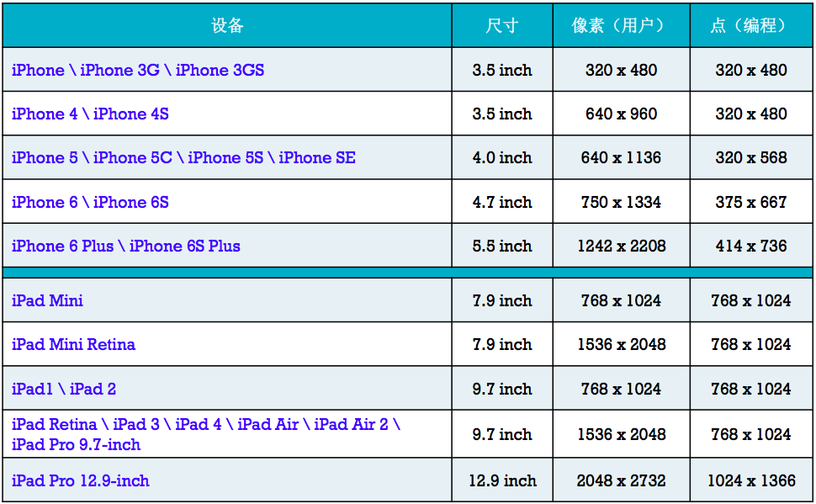Click the 1024 x 1366 points value
Image resolution: width=816 pixels, height=504 pixels.
[751, 480]
